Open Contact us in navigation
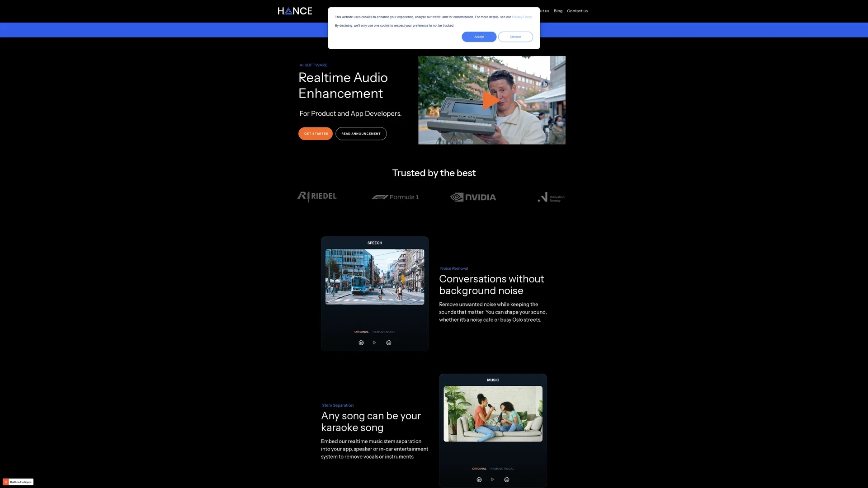The height and width of the screenshot is (488, 868). click(x=577, y=11)
